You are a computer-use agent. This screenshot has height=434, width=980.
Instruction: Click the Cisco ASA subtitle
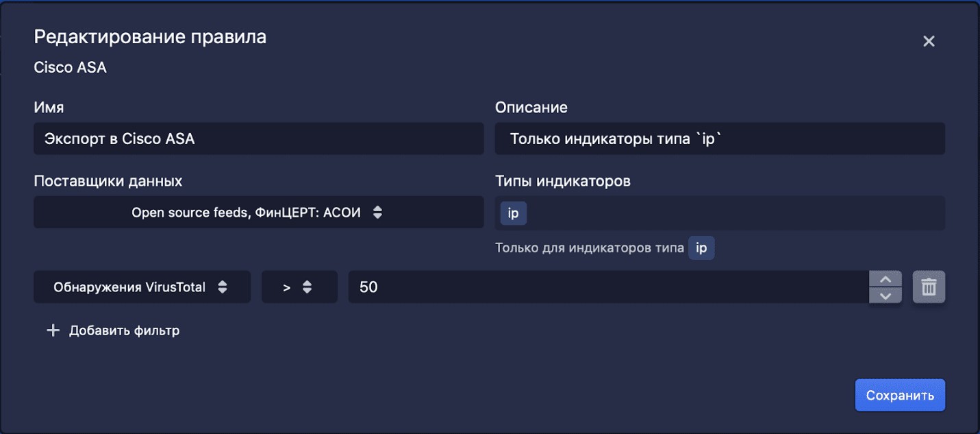coord(70,68)
